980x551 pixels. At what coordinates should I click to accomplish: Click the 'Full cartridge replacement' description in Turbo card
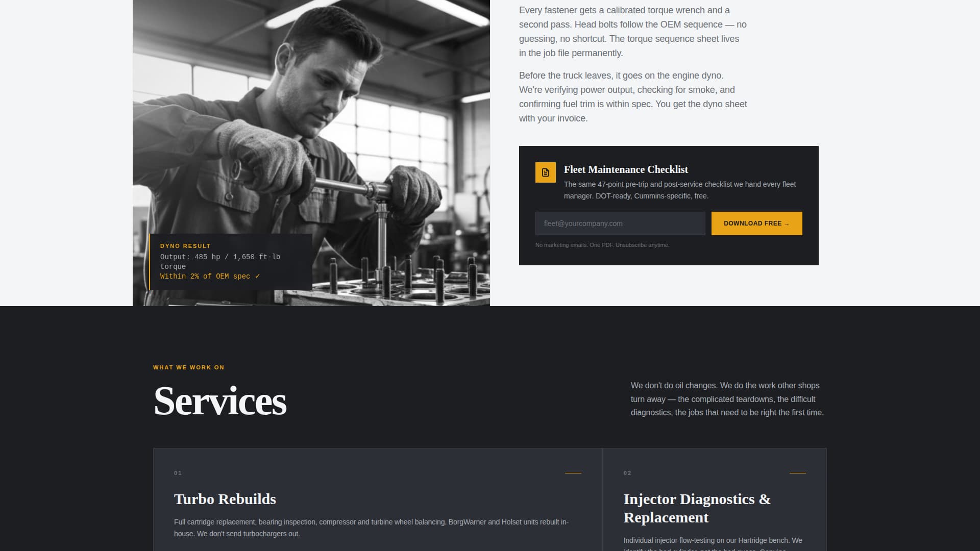tap(372, 528)
